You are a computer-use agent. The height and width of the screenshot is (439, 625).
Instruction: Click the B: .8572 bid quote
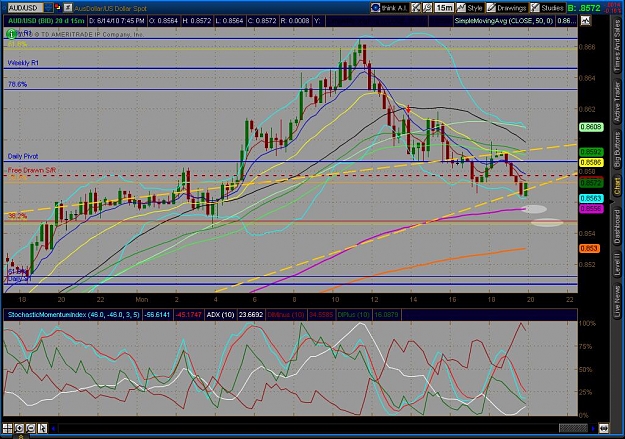pyautogui.click(x=584, y=8)
